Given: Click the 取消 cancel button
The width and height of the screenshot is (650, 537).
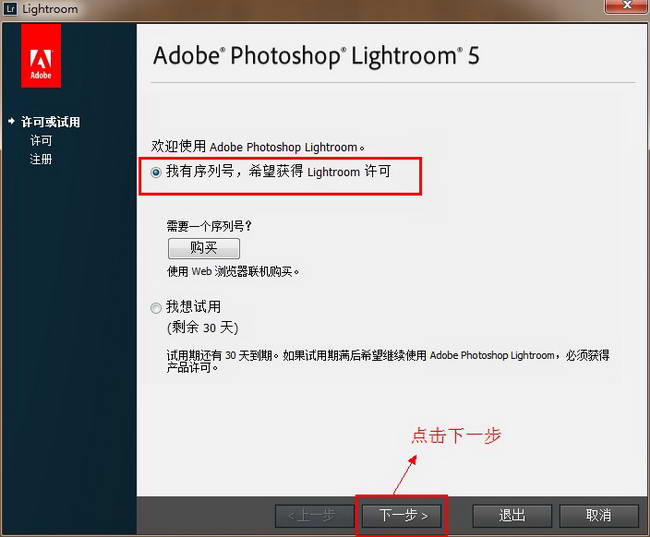Looking at the screenshot, I should [x=599, y=515].
